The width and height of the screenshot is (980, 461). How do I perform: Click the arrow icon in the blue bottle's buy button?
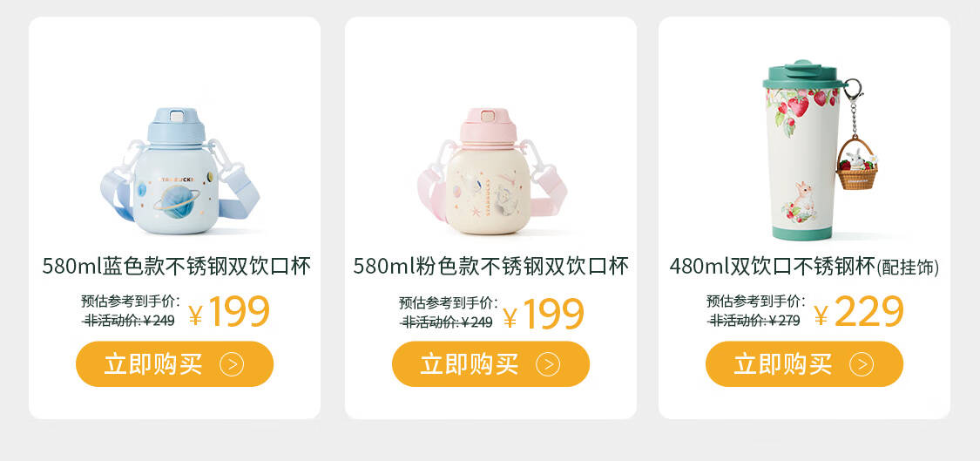[x=232, y=364]
